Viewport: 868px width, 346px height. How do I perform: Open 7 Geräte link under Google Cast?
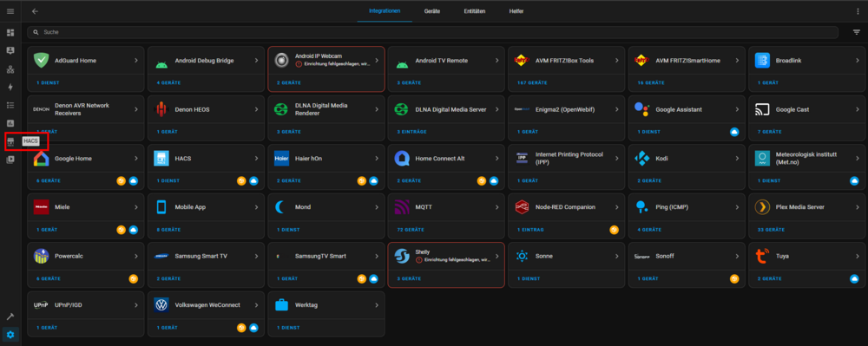point(769,132)
